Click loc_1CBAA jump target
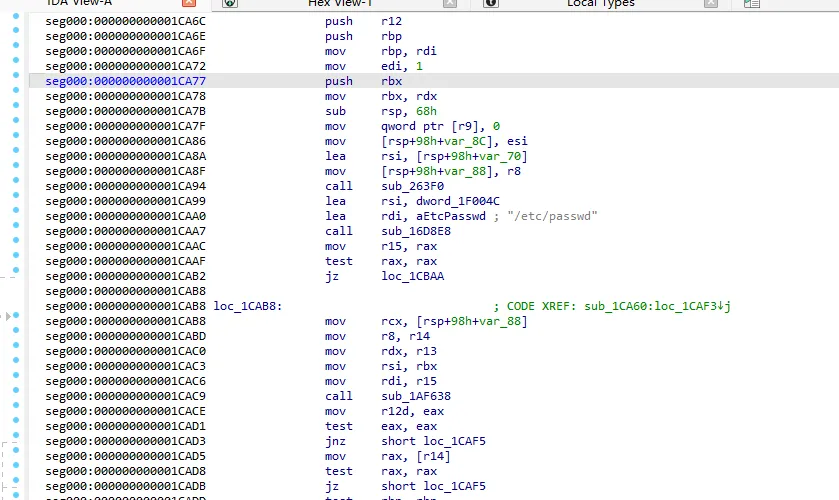This screenshot has width=839, height=500. pos(413,276)
